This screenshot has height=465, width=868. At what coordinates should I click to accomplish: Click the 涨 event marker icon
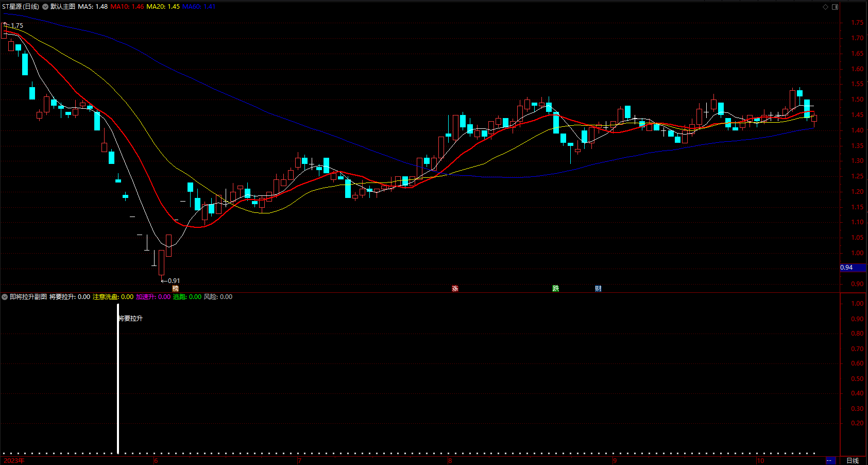455,289
